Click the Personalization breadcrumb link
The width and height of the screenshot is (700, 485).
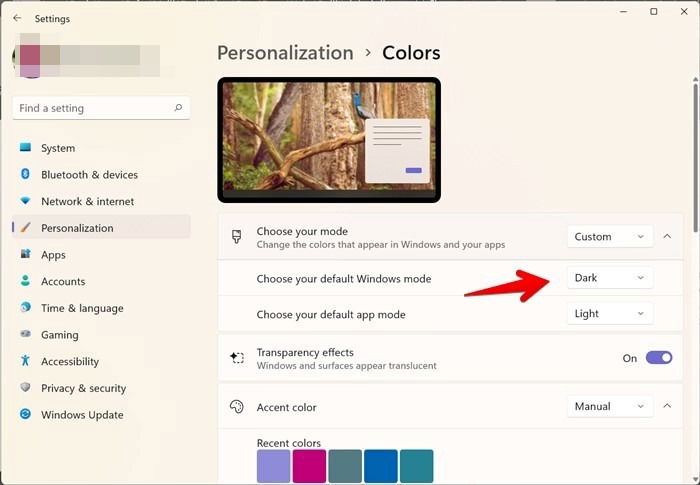coord(285,53)
